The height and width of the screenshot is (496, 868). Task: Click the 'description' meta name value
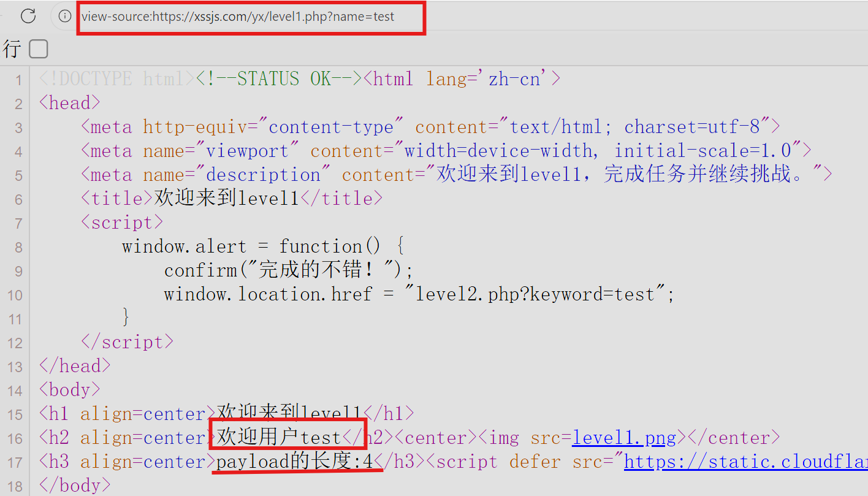(263, 175)
